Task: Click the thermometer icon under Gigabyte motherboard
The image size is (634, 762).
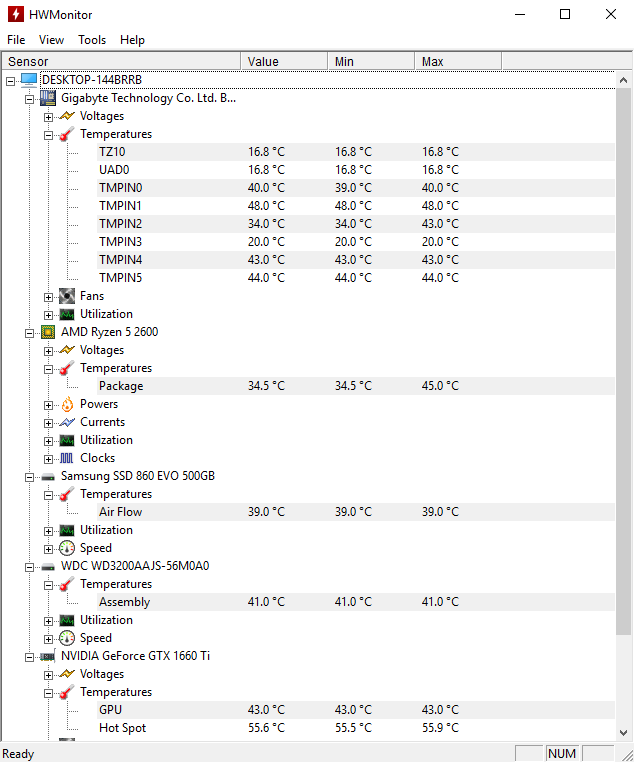Action: 67,134
